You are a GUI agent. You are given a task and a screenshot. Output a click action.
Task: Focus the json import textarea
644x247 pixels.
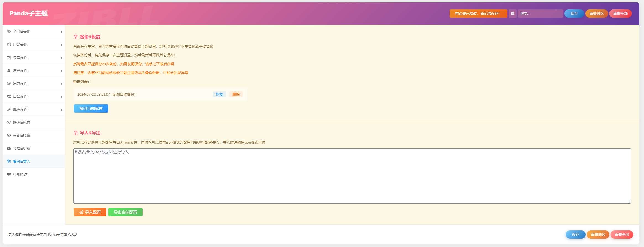(352, 176)
